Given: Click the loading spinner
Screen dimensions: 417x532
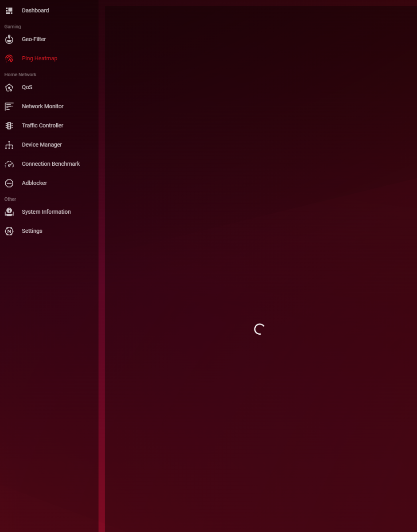Looking at the screenshot, I should click(x=260, y=329).
